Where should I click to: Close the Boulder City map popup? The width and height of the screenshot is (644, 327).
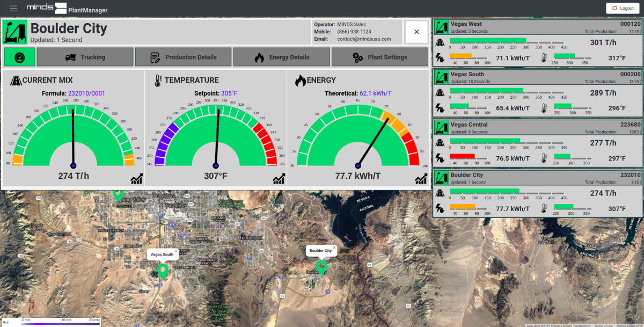click(334, 248)
